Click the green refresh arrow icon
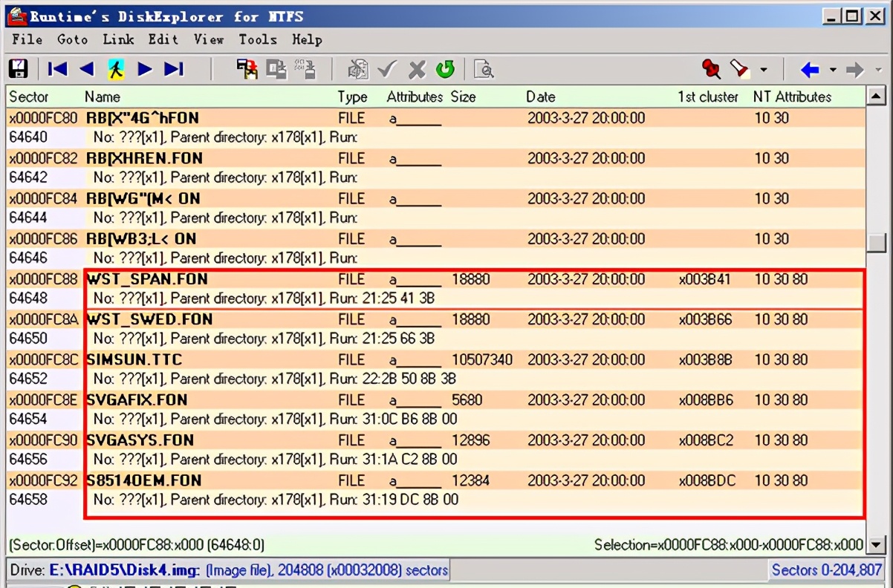893x588 pixels. (445, 69)
